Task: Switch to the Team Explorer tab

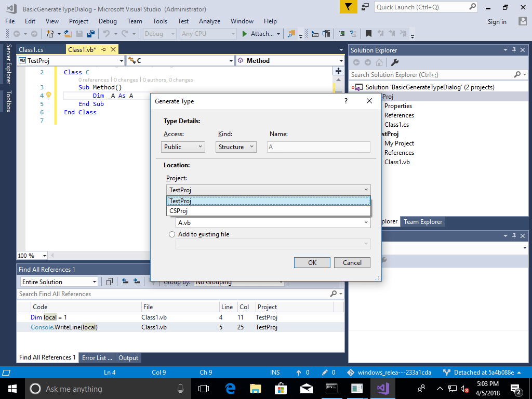Action: coord(423,221)
